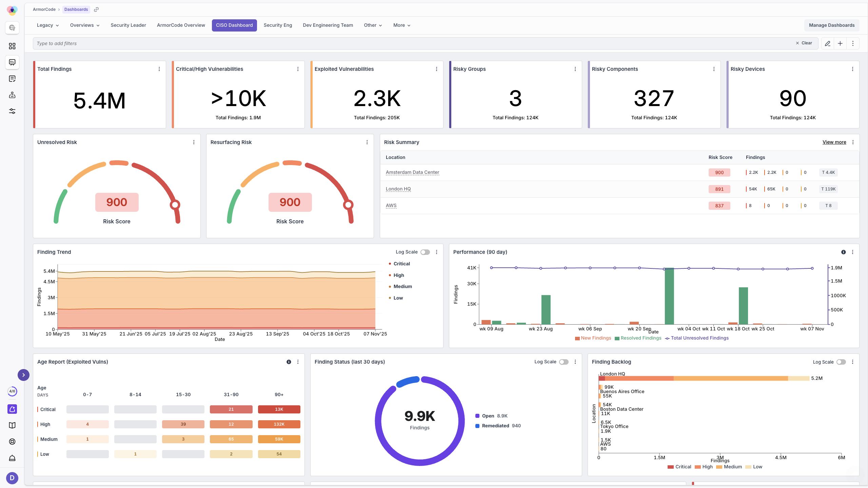
Task: Expand the Legacy dropdown menu
Action: (x=48, y=25)
